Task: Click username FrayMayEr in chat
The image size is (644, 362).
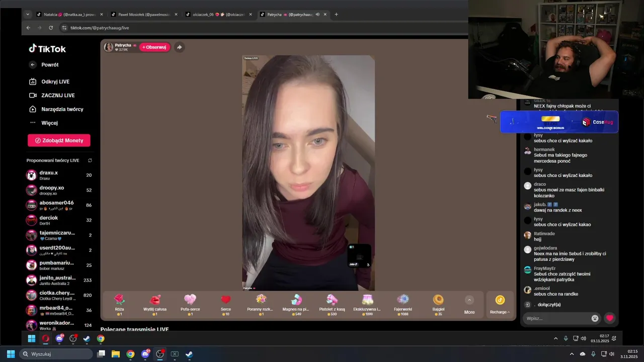Action: pos(545,268)
